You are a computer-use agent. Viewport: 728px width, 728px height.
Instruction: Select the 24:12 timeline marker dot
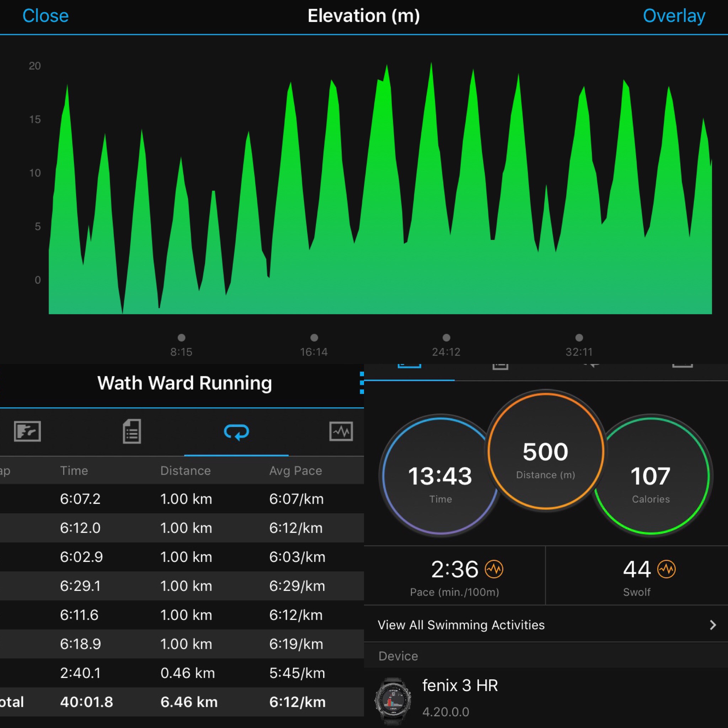point(446,338)
